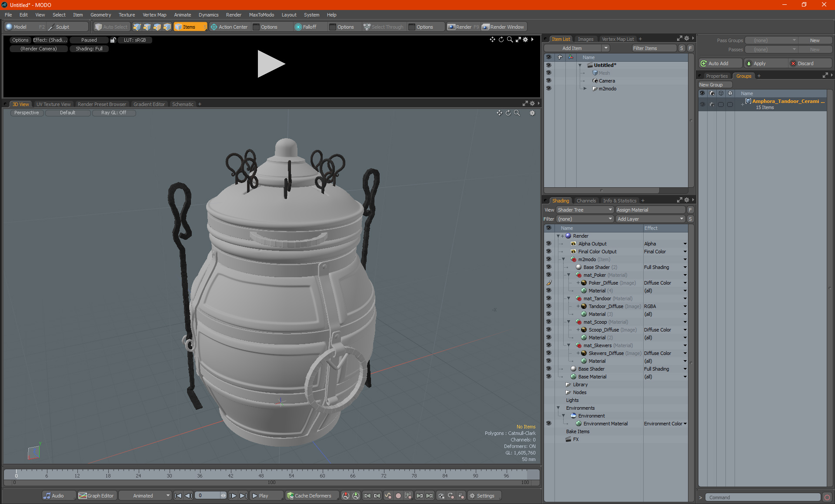The width and height of the screenshot is (835, 504).
Task: Open 3D viewport gear settings
Action: click(532, 113)
